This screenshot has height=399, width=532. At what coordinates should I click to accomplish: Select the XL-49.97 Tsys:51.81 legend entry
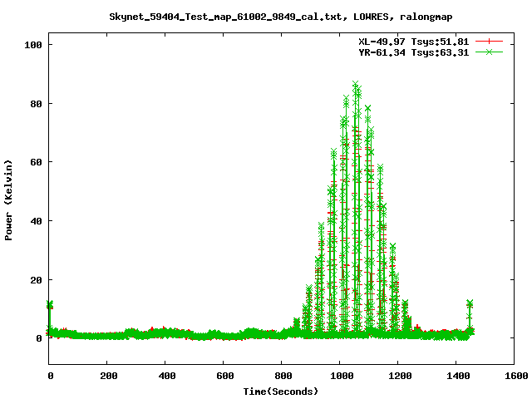414,42
